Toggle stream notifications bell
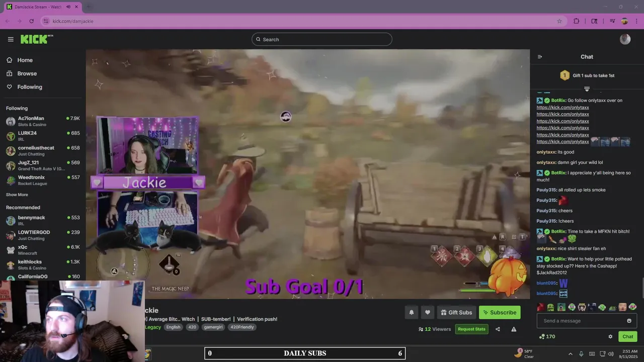Screen dimensions: 644x362 [x=411, y=312]
